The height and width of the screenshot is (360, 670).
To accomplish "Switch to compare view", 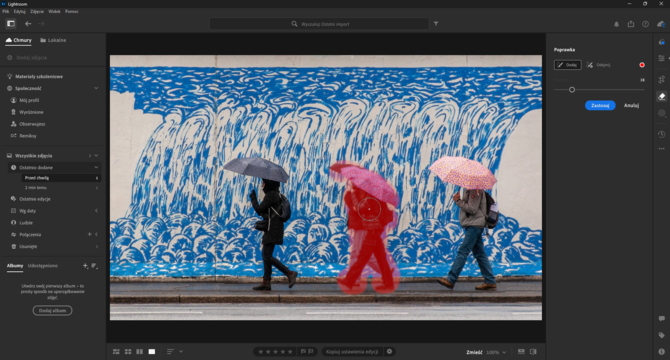I will pos(139,351).
